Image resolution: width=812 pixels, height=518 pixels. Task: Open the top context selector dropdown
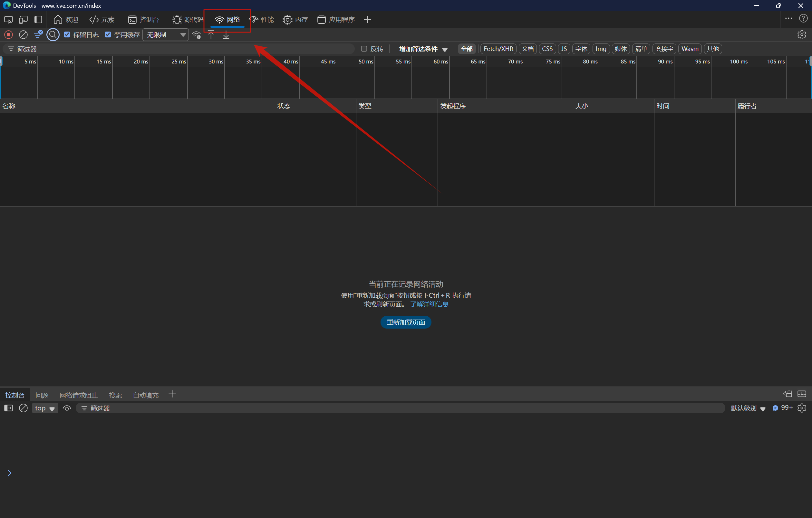(x=44, y=408)
